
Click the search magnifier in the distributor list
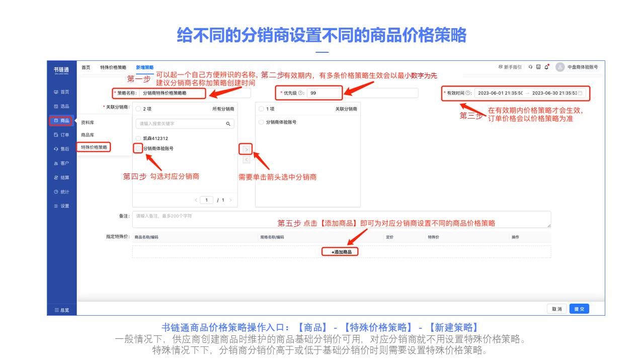point(228,124)
